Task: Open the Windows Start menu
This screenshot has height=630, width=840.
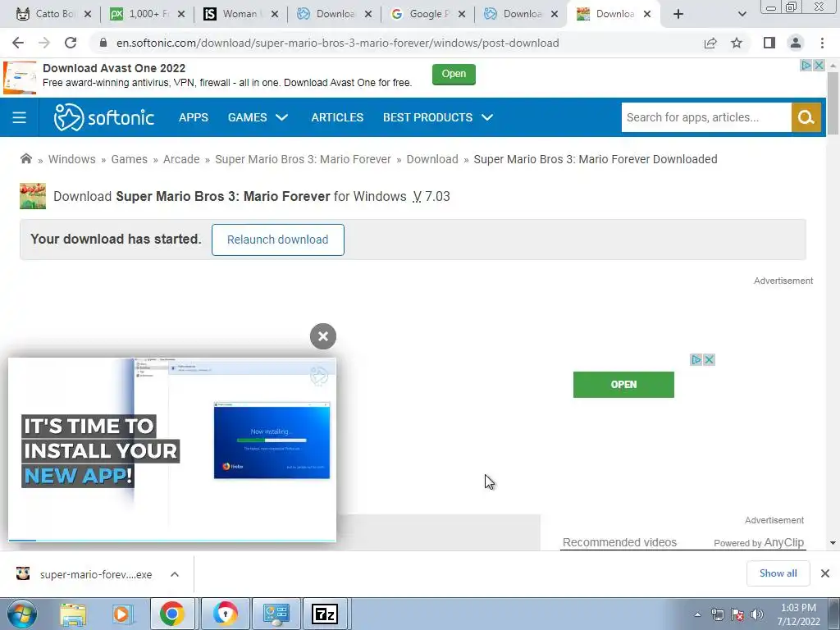Action: click(x=22, y=614)
